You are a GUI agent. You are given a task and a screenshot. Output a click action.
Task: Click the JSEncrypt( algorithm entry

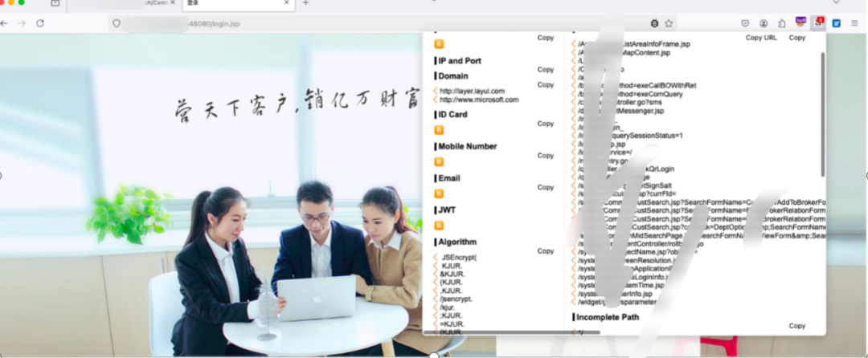(460, 258)
